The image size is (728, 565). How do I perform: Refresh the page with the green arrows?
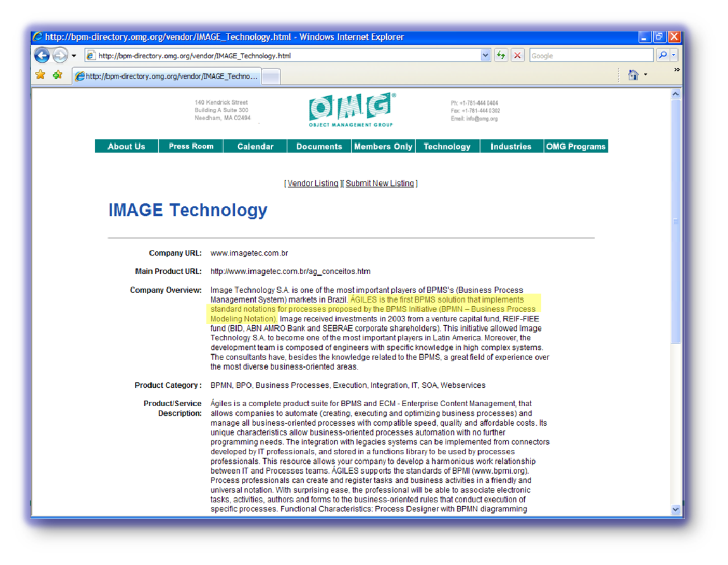501,56
